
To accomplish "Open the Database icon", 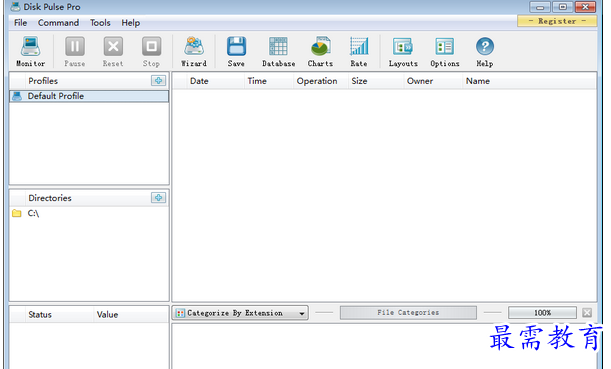I will pos(278,47).
